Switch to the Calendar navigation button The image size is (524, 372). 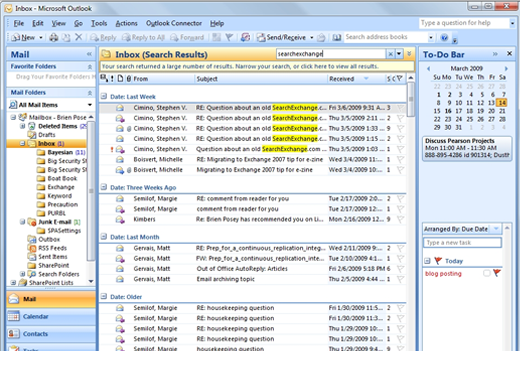(x=51, y=317)
